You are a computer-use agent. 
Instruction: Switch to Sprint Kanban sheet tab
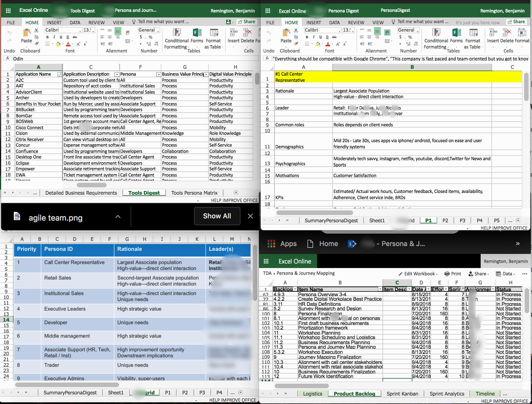[x=402, y=394]
